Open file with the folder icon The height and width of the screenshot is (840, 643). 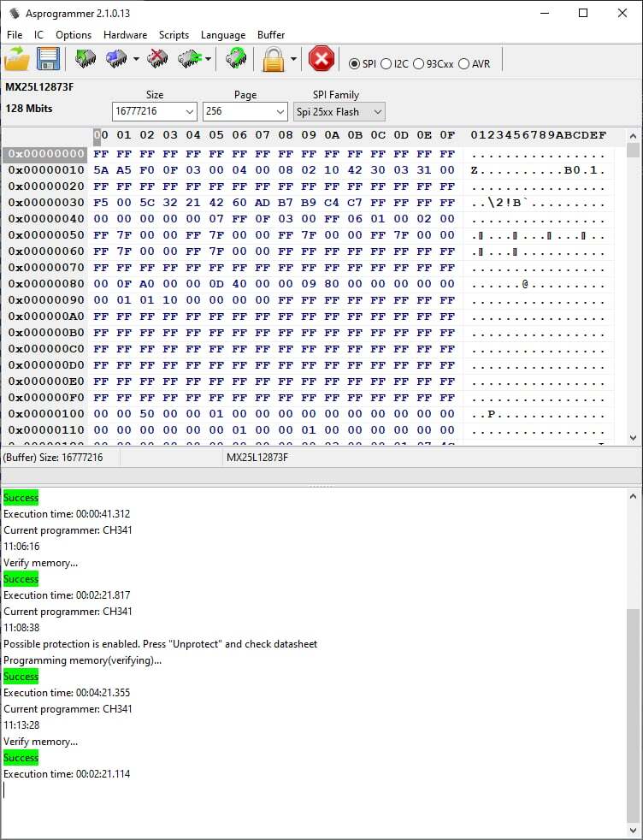click(x=16, y=58)
